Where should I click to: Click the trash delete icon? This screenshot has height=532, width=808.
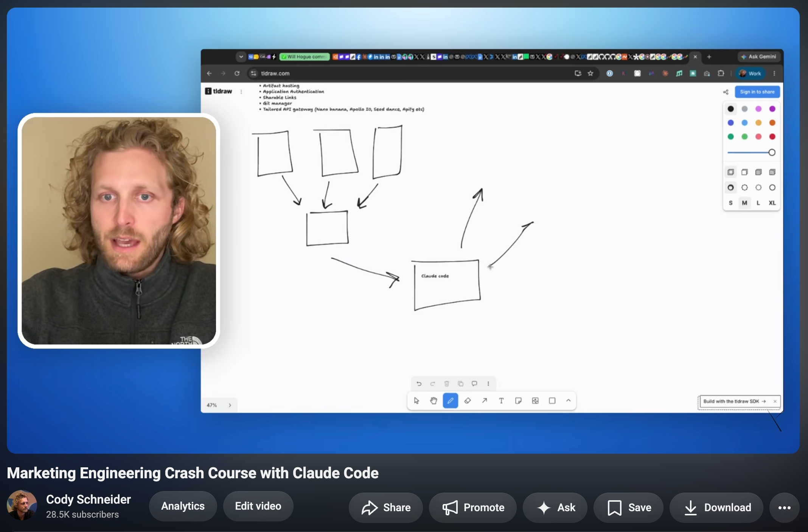(x=447, y=384)
